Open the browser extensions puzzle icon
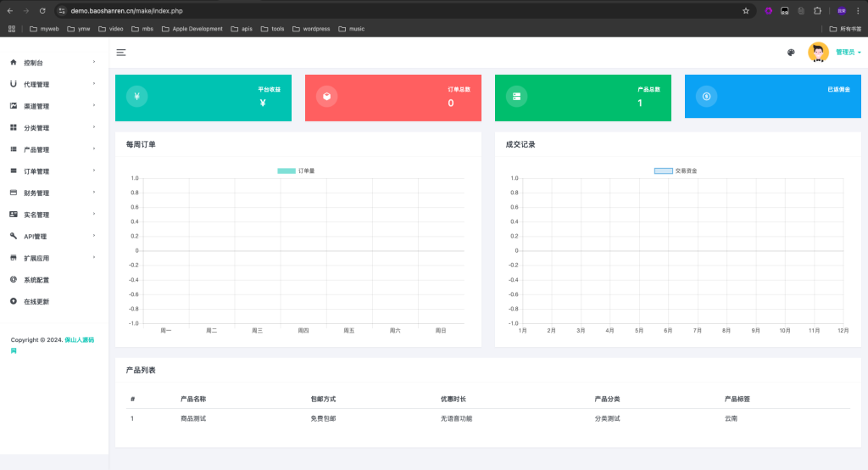The image size is (868, 470). (817, 10)
